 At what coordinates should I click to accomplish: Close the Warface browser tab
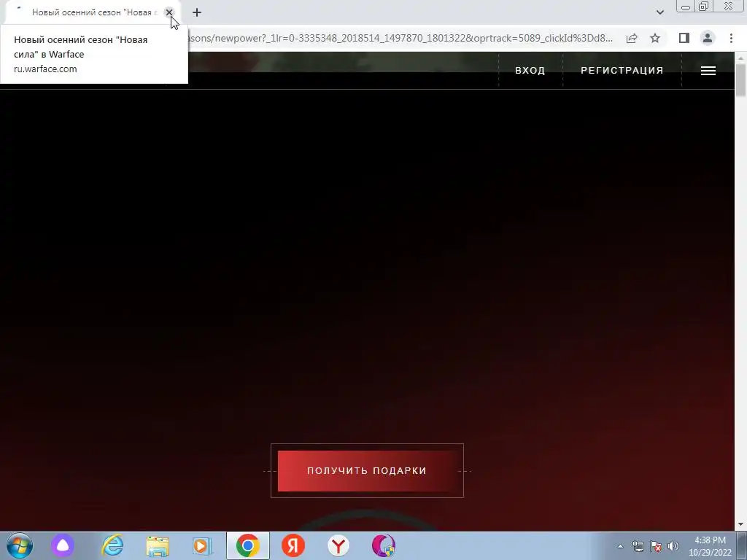(x=169, y=12)
